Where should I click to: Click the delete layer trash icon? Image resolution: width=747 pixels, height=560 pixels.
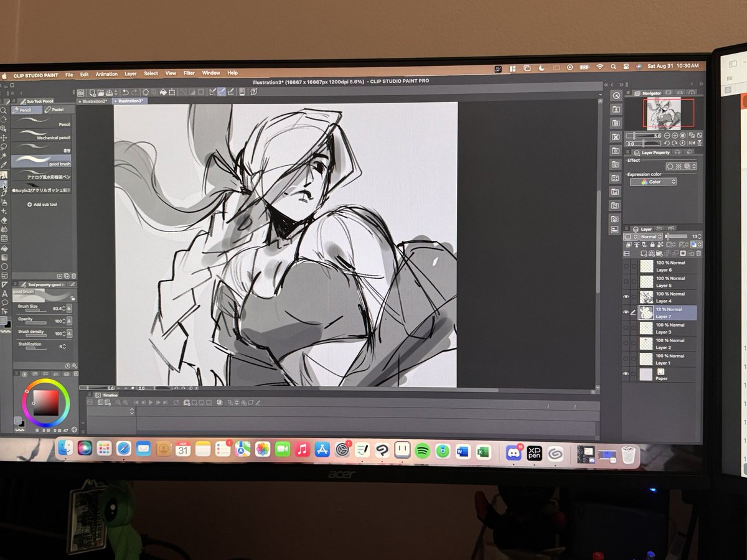tap(698, 253)
